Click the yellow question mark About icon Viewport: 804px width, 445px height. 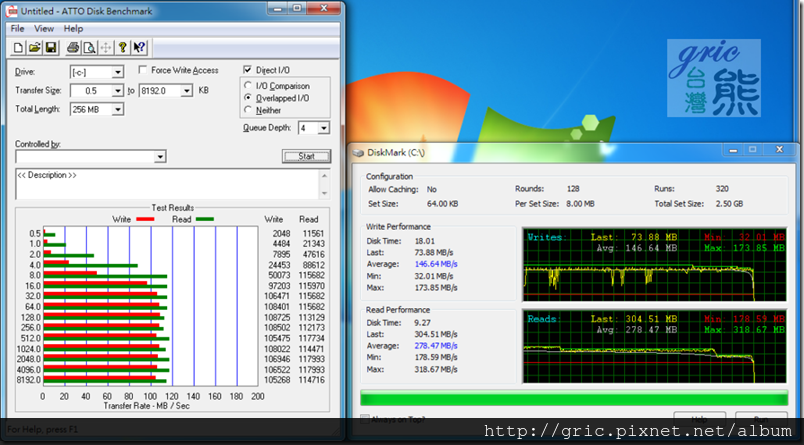coord(122,48)
